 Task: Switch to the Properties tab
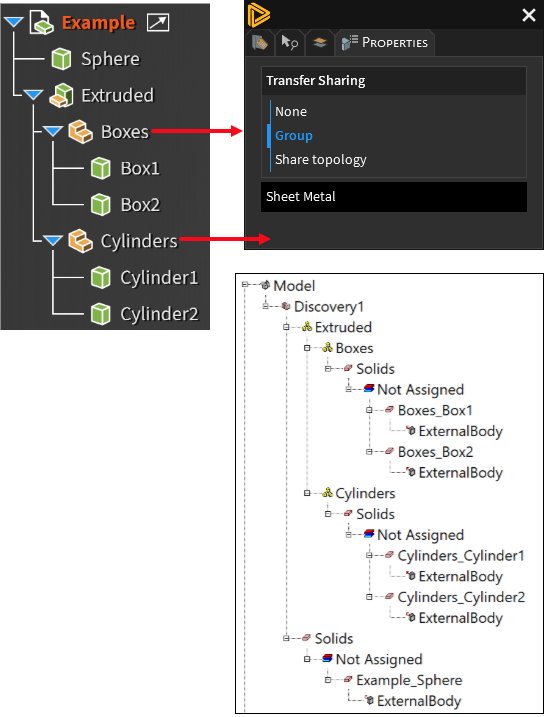click(x=385, y=43)
